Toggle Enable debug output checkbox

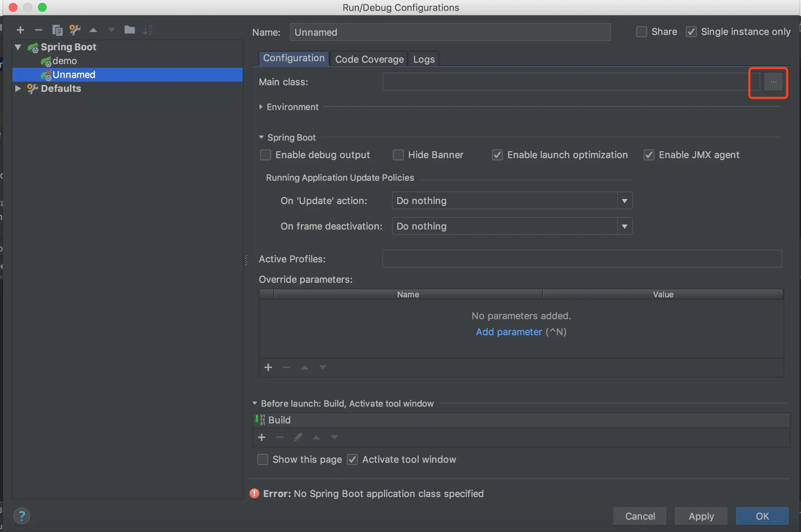(266, 155)
